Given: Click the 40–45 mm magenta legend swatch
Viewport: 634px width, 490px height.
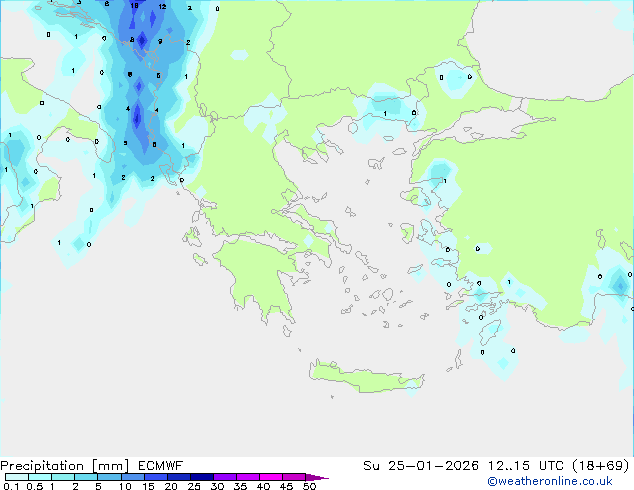Looking at the screenshot, I should pyautogui.click(x=271, y=477).
